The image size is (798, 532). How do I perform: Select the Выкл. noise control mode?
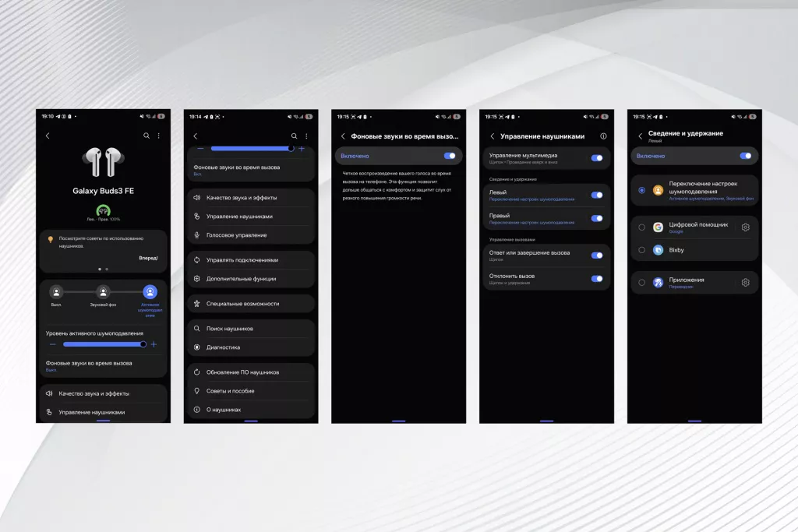56,292
